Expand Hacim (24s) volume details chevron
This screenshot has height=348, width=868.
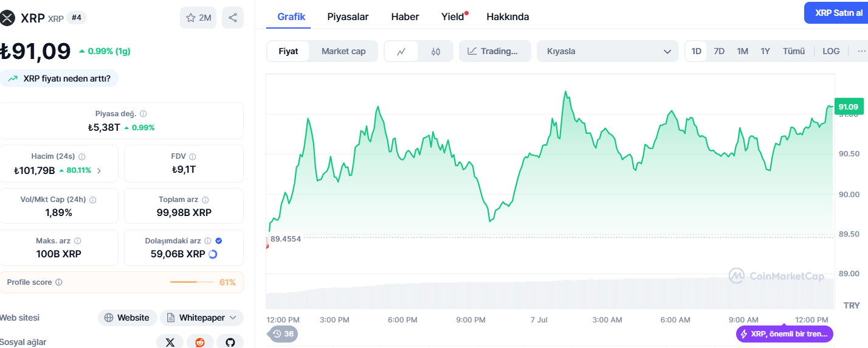click(x=99, y=171)
